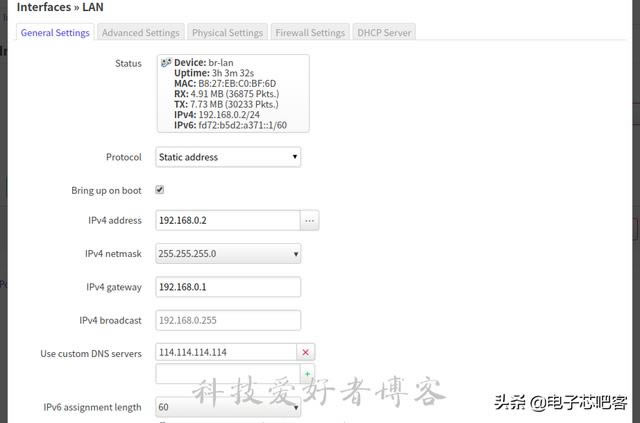The width and height of the screenshot is (640, 423).
Task: Focus the IPv4 gateway input field
Action: [227, 287]
